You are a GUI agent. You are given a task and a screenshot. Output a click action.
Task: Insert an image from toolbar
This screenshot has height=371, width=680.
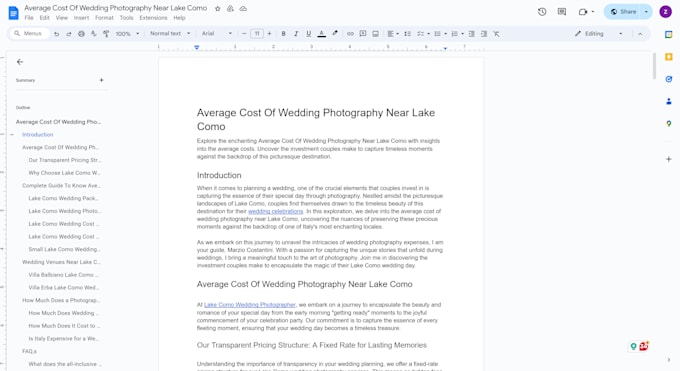tap(376, 33)
